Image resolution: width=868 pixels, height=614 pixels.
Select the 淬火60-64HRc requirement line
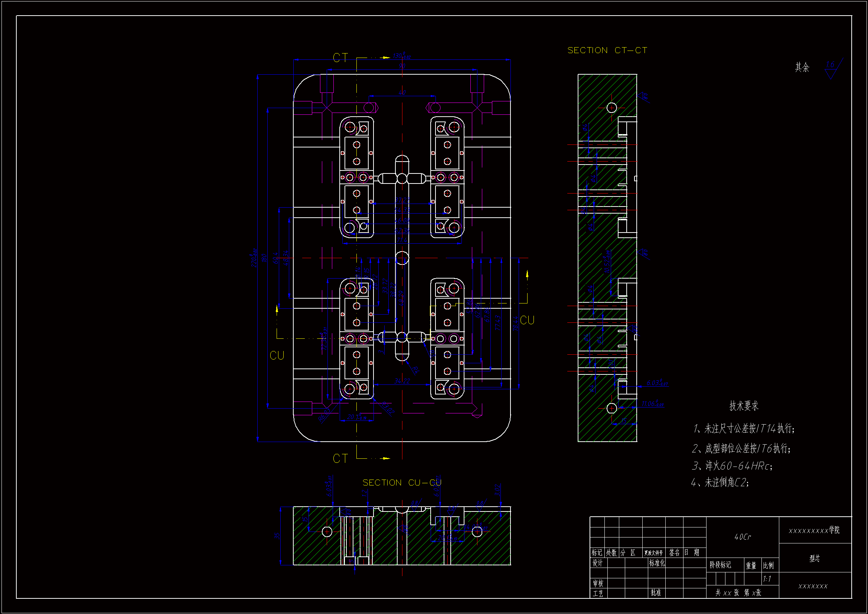click(x=732, y=466)
